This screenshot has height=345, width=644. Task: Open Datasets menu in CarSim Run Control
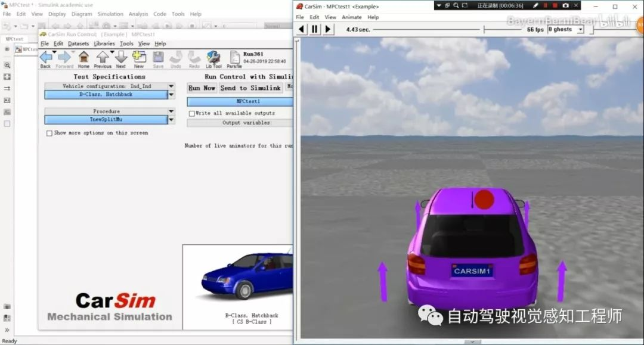(78, 43)
